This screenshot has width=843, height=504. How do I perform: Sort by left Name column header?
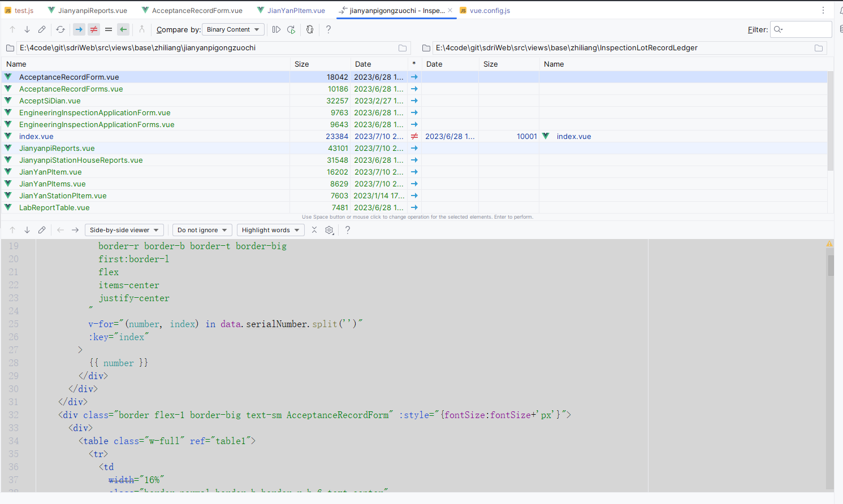pyautogui.click(x=146, y=64)
